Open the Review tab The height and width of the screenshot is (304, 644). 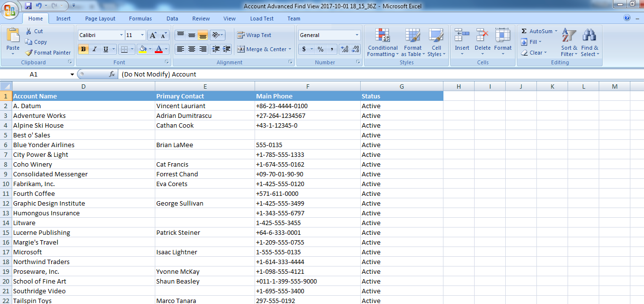201,19
